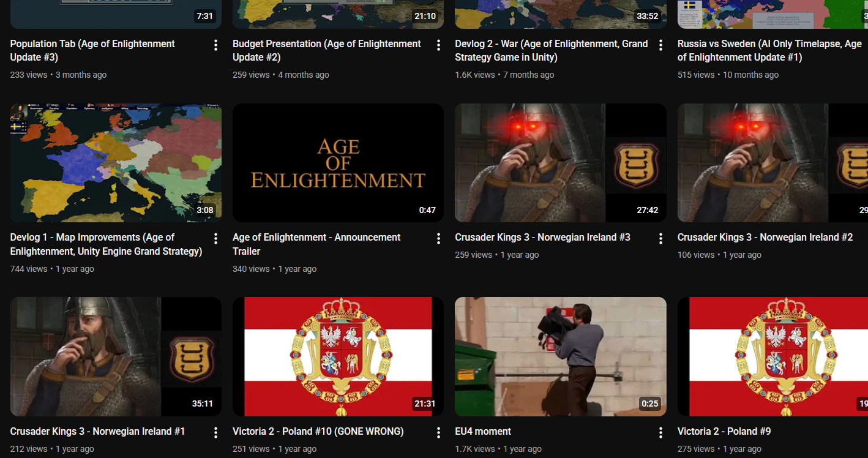
Task: Click the 1.7K views • 1 year ago text
Action: pyautogui.click(x=498, y=449)
